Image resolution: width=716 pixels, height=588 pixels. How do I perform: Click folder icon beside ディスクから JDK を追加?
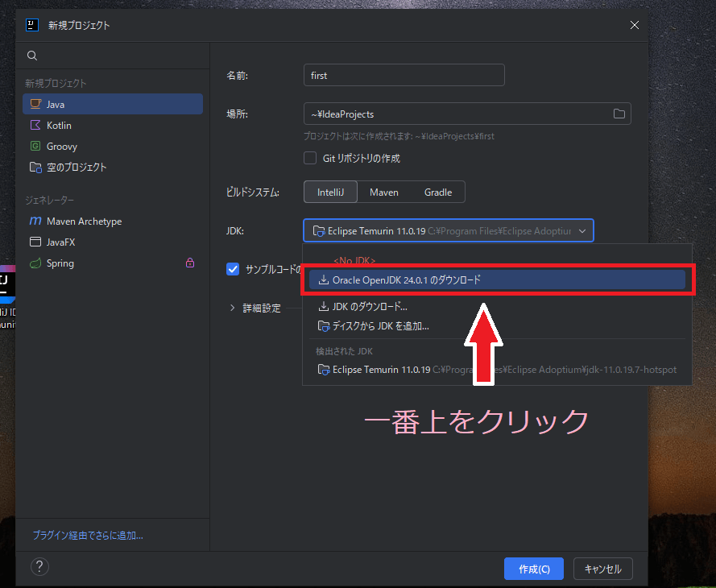[323, 326]
